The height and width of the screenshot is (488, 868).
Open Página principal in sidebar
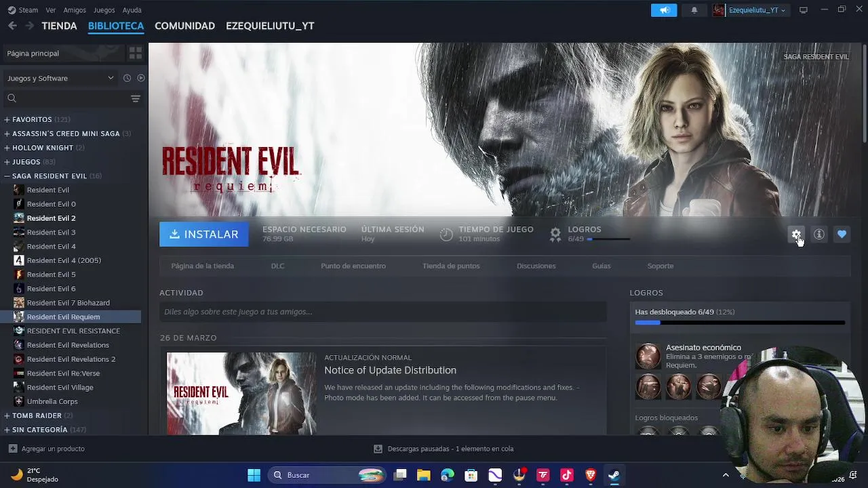[63, 53]
